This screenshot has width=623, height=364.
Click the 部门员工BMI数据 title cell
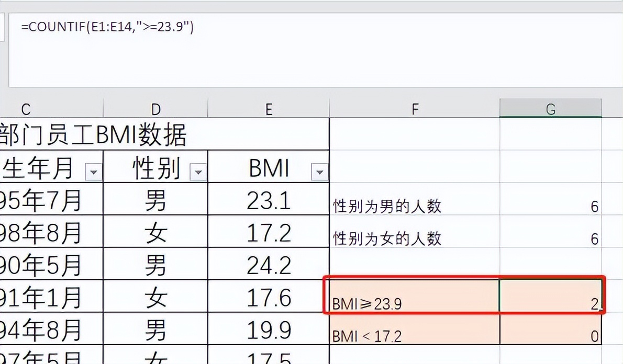(94, 135)
